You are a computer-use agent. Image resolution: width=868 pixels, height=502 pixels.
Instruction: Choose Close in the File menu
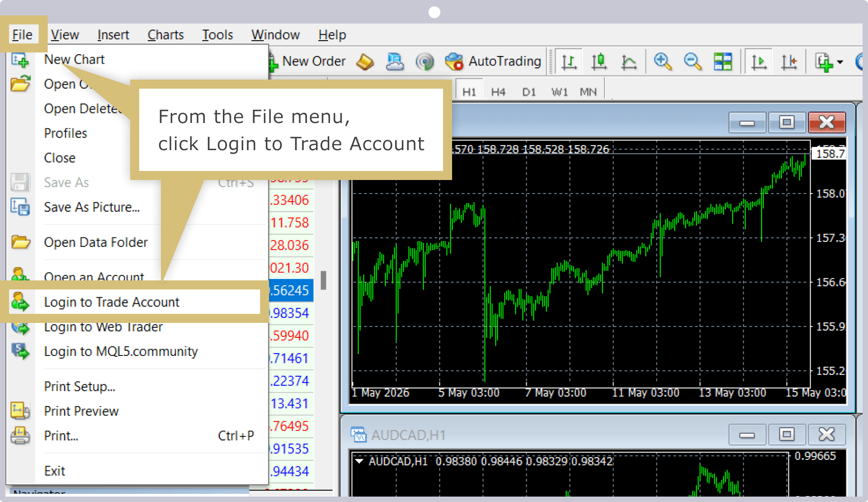coord(60,158)
